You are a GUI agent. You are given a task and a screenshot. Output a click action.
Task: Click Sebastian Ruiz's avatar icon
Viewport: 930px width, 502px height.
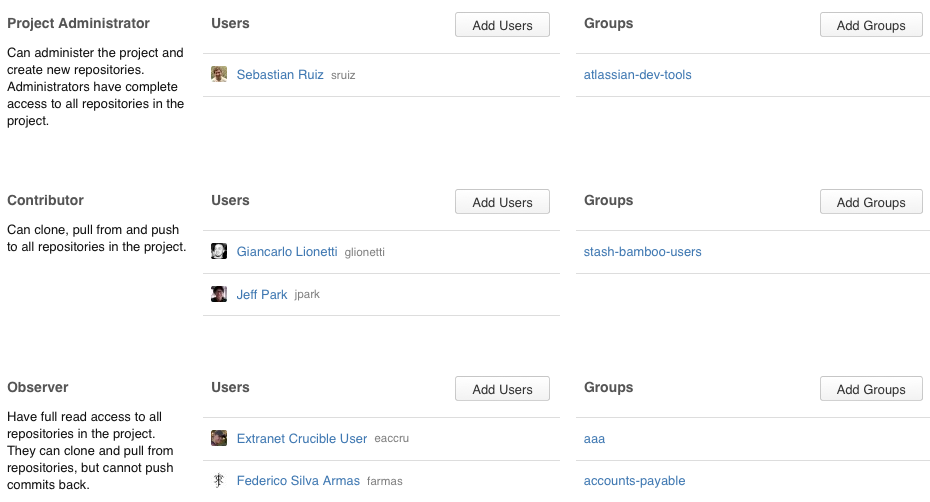pyautogui.click(x=219, y=74)
